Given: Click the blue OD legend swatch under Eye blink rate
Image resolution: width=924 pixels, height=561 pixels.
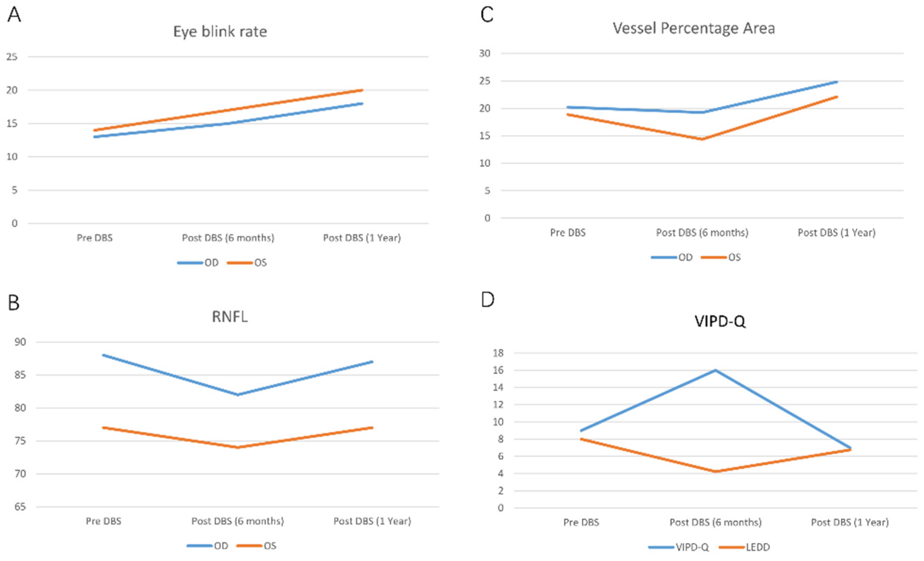Looking at the screenshot, I should (190, 263).
